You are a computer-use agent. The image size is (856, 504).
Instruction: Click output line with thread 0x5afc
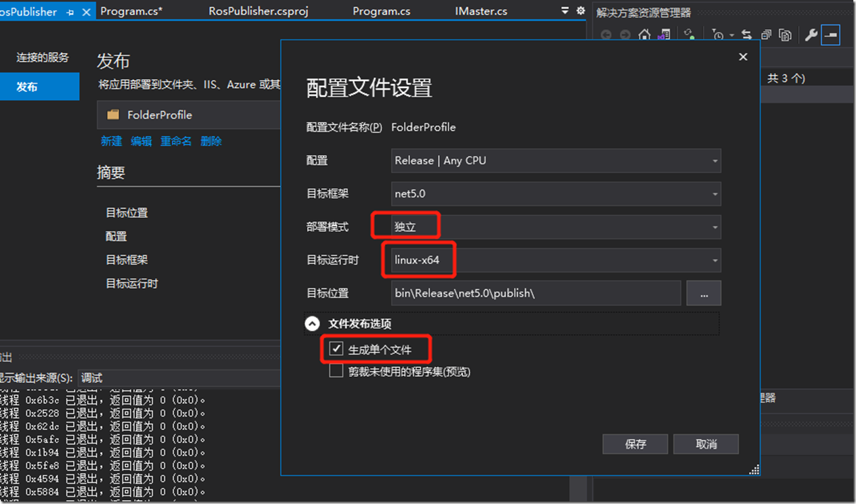pos(102,439)
